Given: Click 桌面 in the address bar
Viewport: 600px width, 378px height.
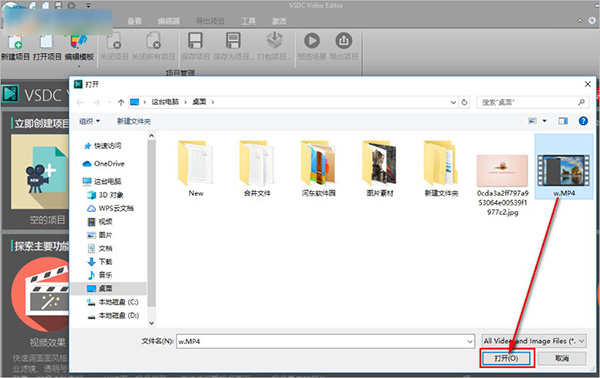Looking at the screenshot, I should 199,102.
